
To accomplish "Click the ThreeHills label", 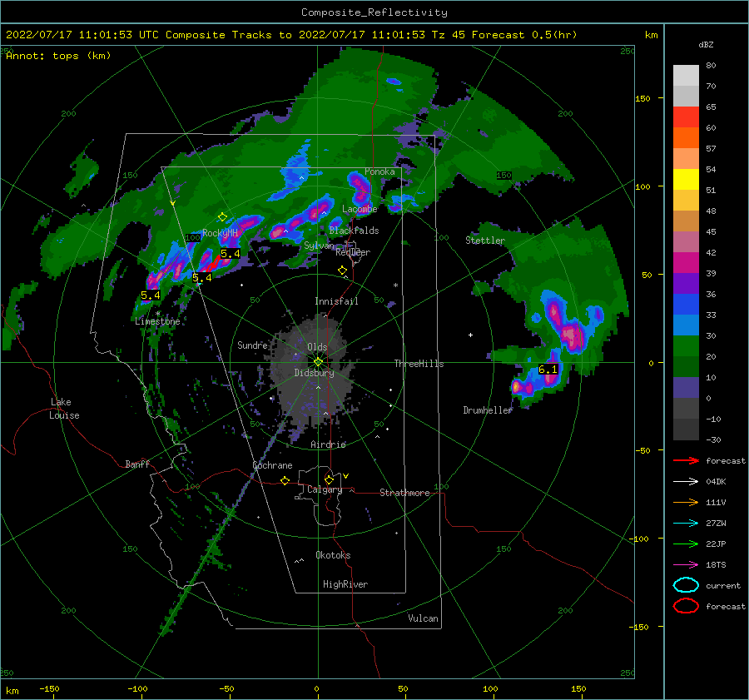I will [x=419, y=364].
